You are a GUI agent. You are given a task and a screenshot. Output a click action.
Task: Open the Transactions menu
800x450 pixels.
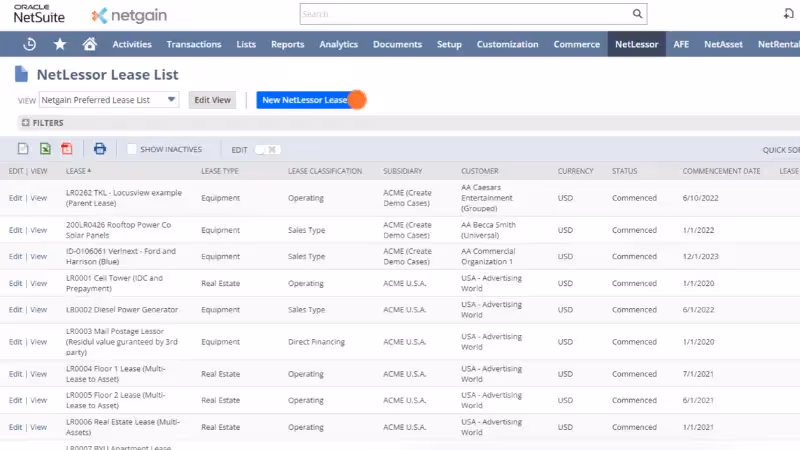pos(194,44)
